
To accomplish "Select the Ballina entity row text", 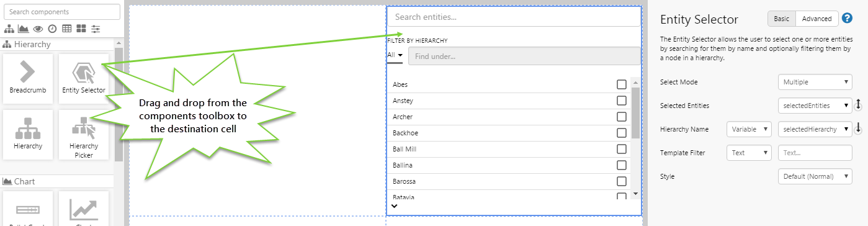I will [x=403, y=165].
